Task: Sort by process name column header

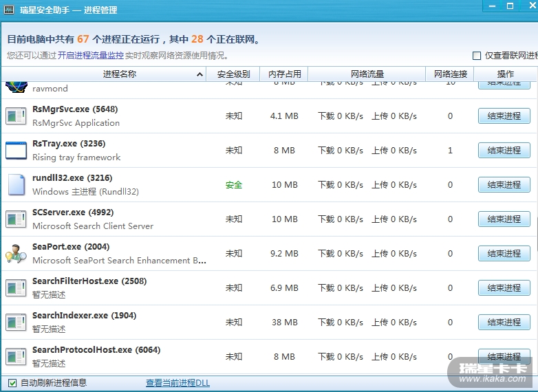Action: 120,74
